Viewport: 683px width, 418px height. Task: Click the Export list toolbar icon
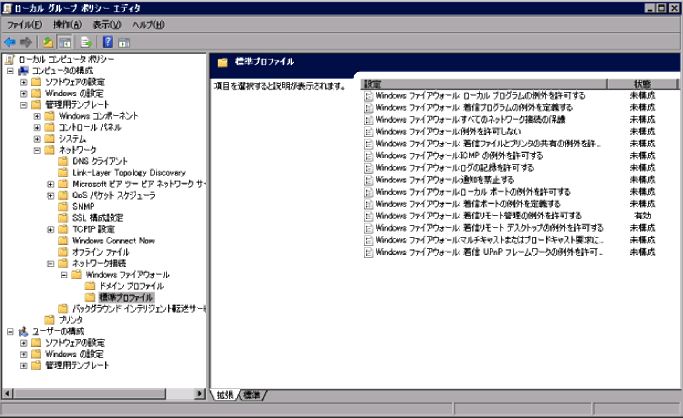point(86,42)
